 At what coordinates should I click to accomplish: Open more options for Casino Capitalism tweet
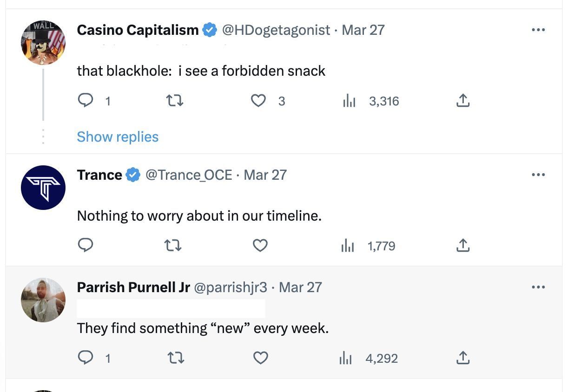538,30
